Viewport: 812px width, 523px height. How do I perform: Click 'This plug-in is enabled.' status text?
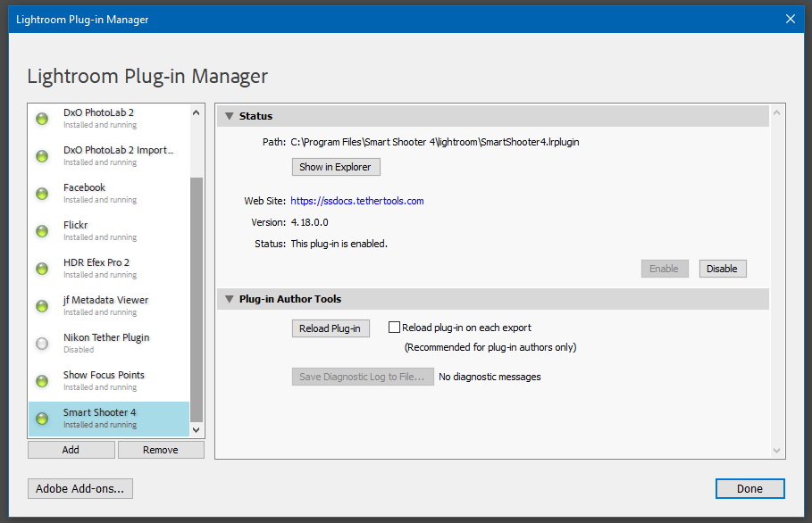tap(339, 244)
